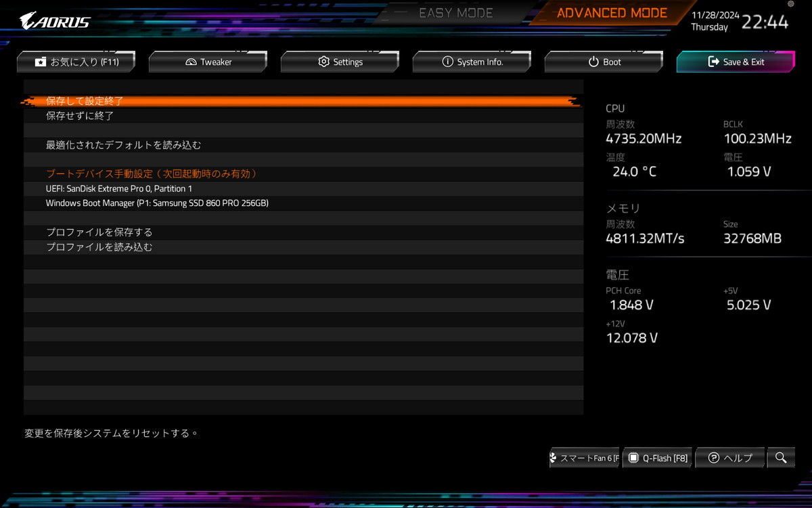Click the info icon on System Info. tab
Image resolution: width=812 pixels, height=508 pixels.
coord(447,62)
